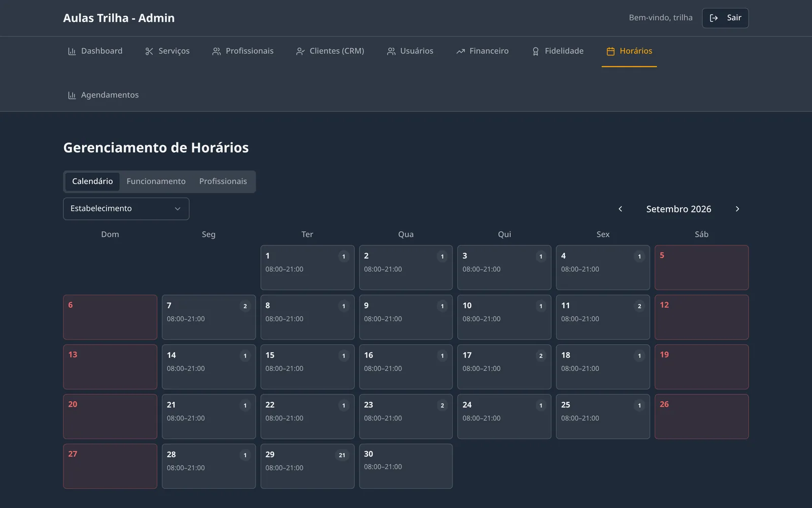Open the Agendamentos navigation item

click(103, 95)
